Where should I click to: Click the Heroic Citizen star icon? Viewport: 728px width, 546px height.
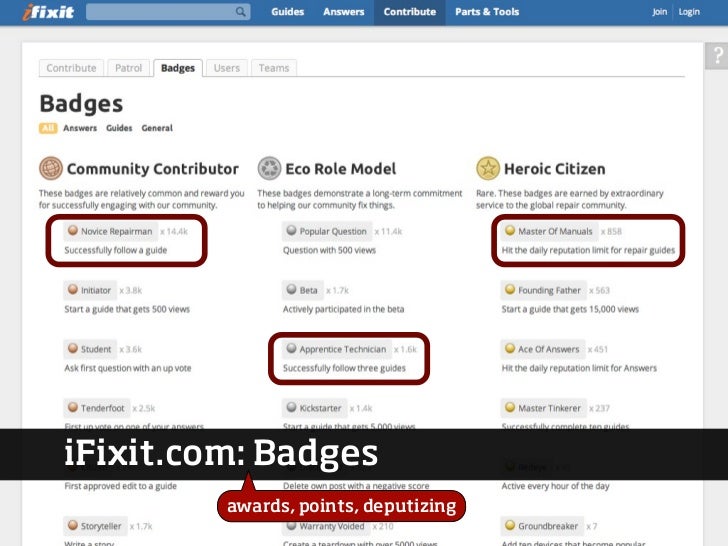(x=488, y=168)
